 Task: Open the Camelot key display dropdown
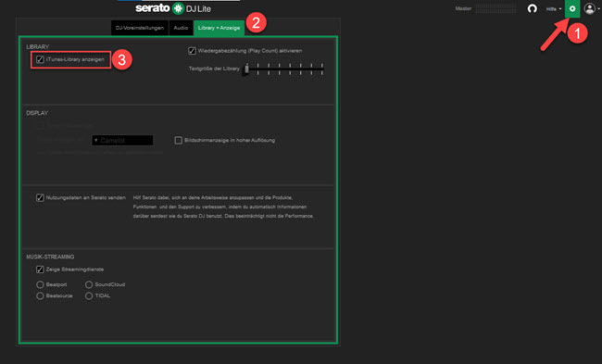click(122, 141)
